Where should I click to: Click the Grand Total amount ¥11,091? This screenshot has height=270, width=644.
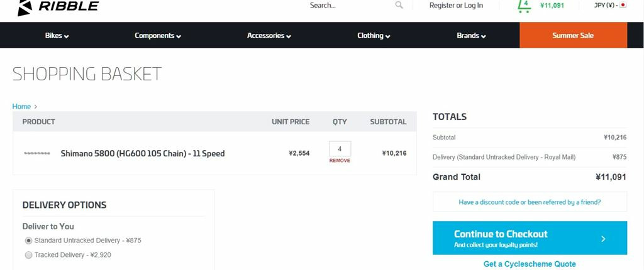coord(611,177)
